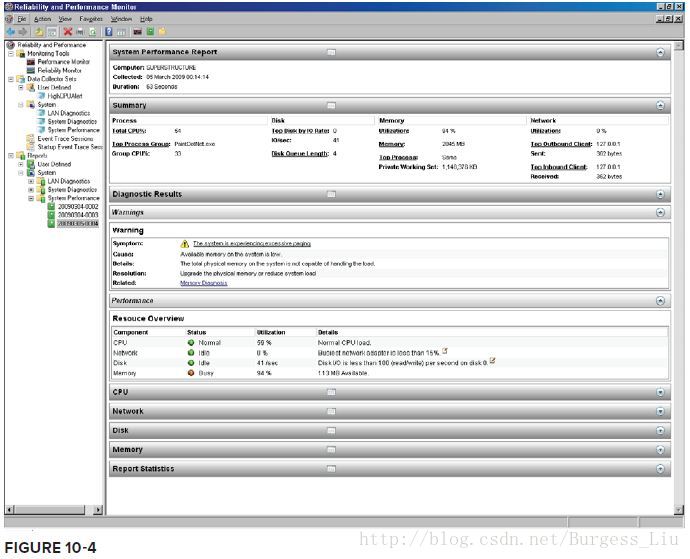Click the red X Delete toolbar icon
The height and width of the screenshot is (559, 690).
[67, 32]
